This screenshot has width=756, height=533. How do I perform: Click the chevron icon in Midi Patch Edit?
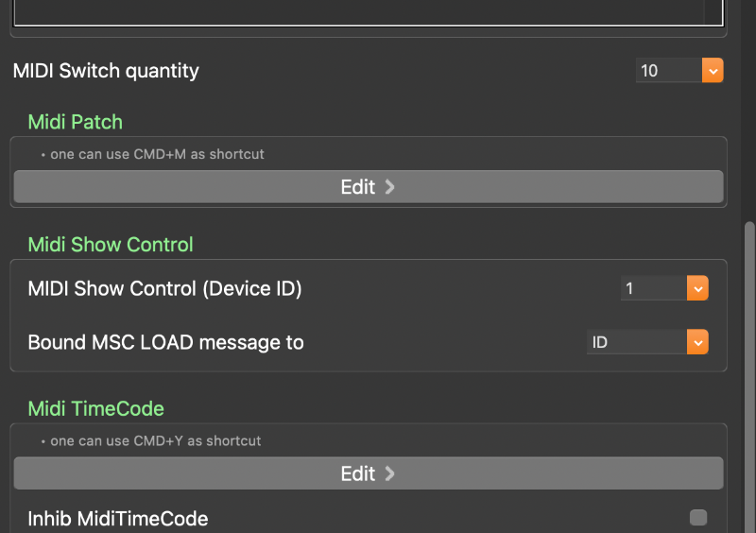click(x=390, y=187)
